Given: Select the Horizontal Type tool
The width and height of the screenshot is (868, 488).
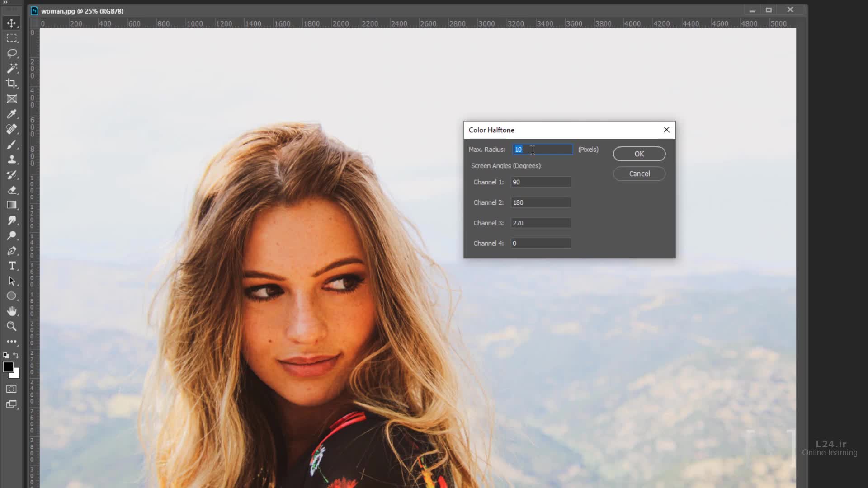Looking at the screenshot, I should 12,266.
